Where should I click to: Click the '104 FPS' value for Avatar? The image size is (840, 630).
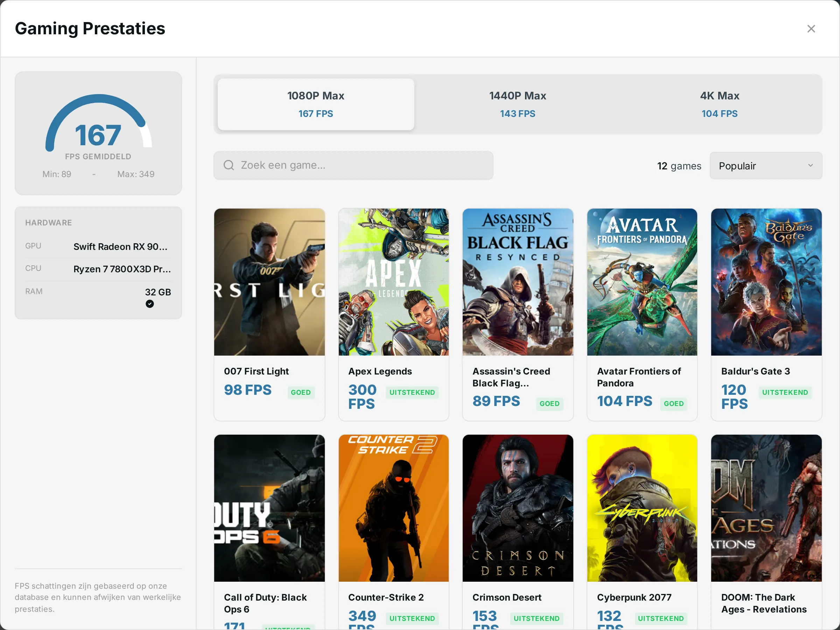coord(624,401)
